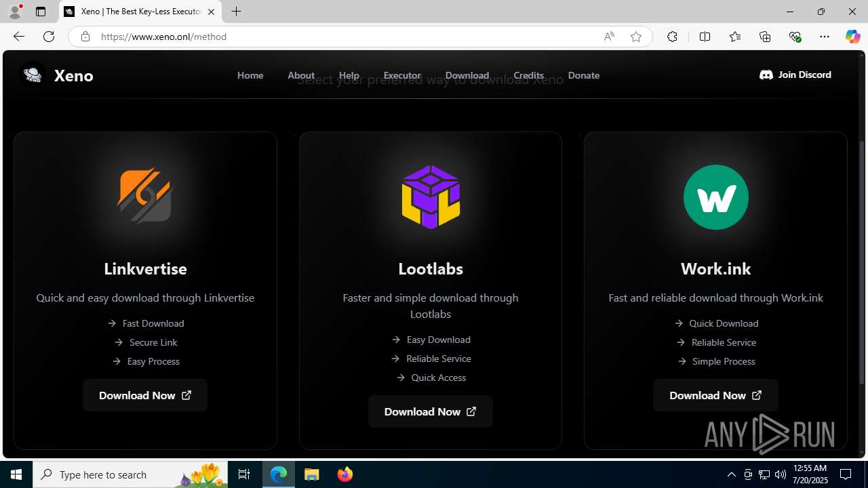Open Browser essentials
Viewport: 868px width, 488px height.
(x=795, y=37)
